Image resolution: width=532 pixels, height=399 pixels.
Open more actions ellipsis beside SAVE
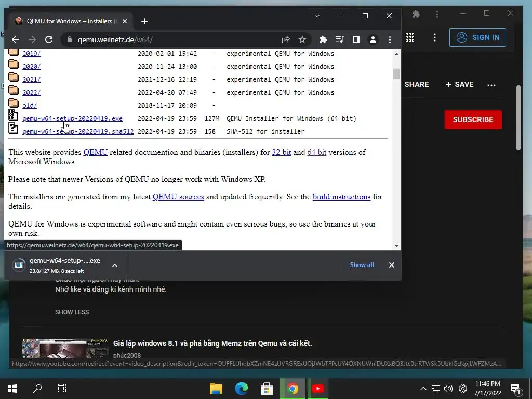click(x=491, y=85)
